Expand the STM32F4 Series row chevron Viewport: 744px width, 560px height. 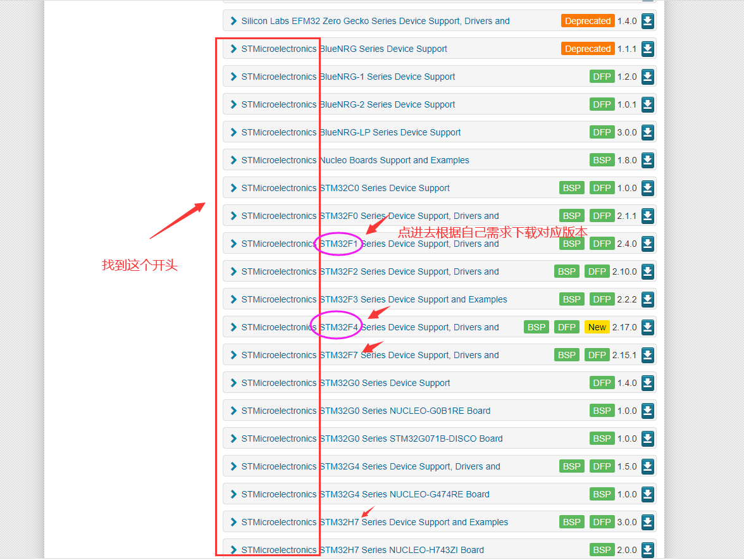(233, 327)
